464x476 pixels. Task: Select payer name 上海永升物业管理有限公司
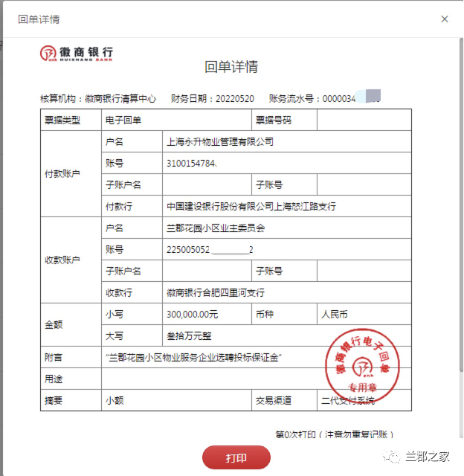[x=220, y=142]
